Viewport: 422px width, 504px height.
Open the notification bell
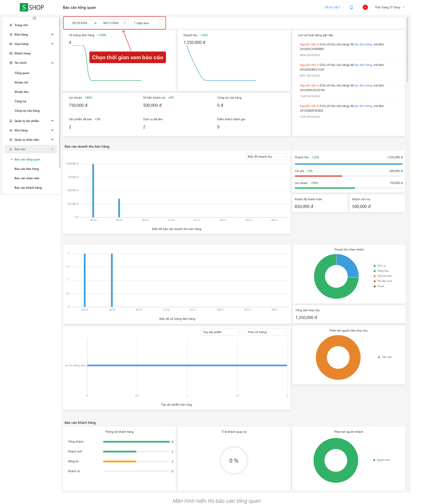pyautogui.click(x=351, y=7)
